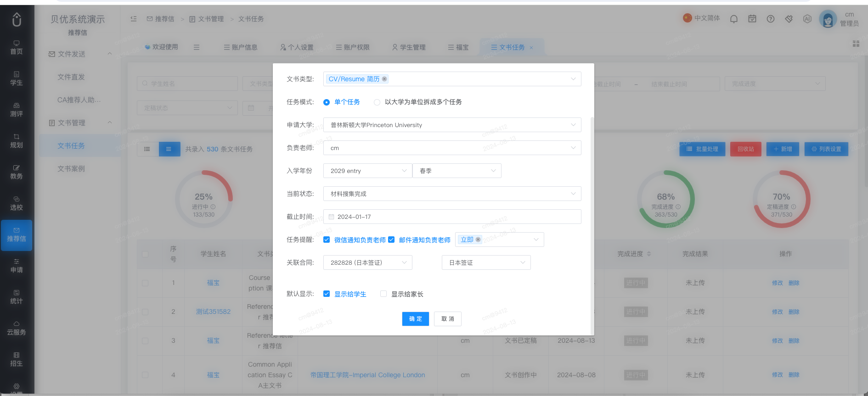Open the notification bell icon
868x396 pixels.
734,19
